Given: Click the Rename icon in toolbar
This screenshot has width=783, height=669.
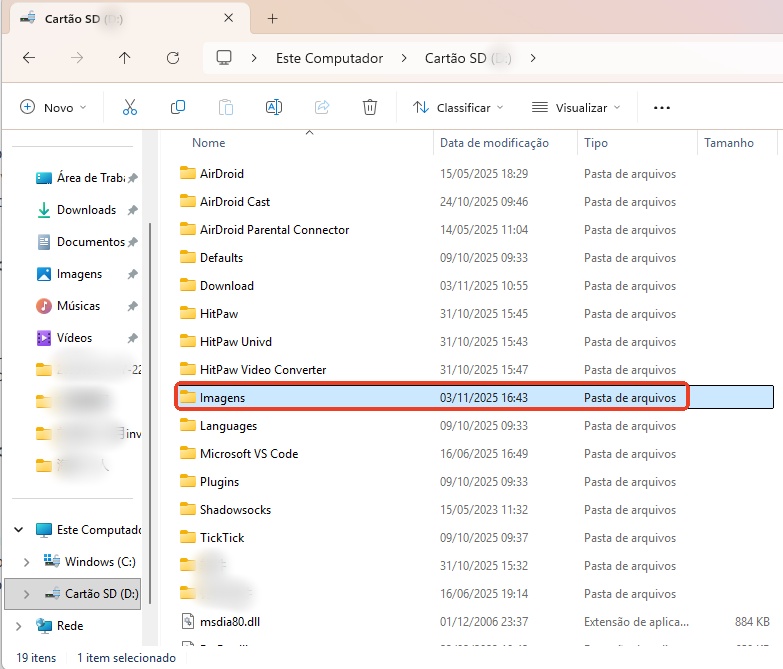Looking at the screenshot, I should [x=274, y=107].
